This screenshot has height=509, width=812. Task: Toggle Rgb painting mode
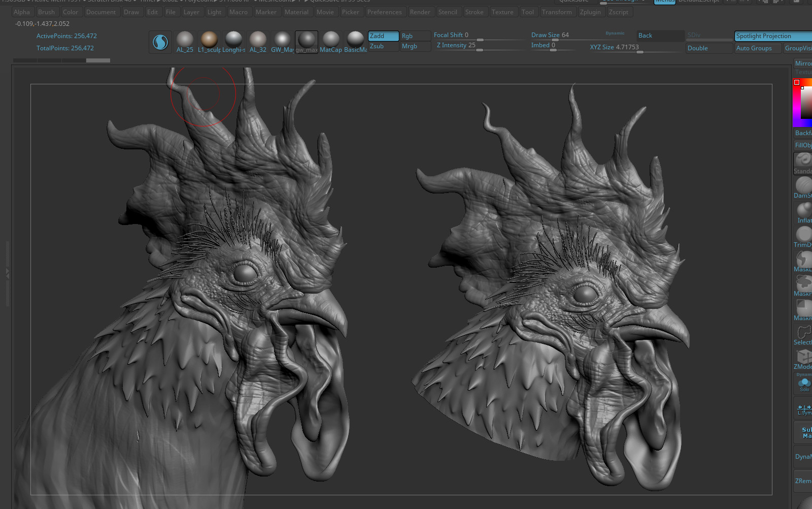(x=415, y=36)
